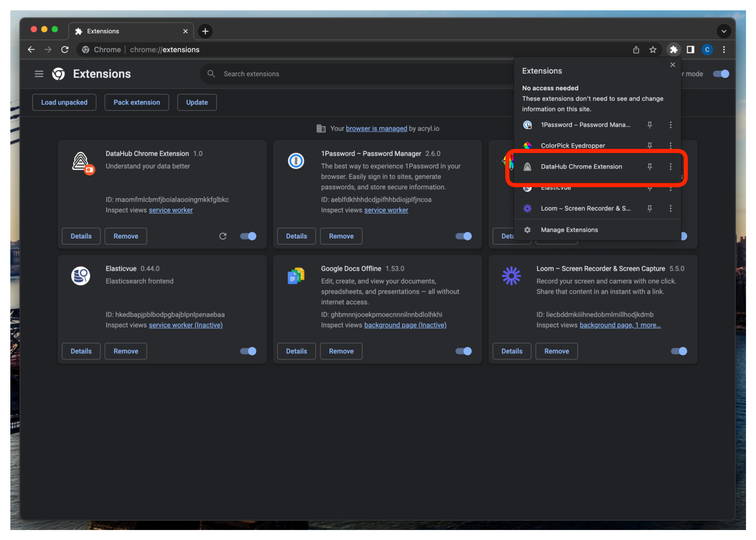756x540 pixels.
Task: Pin the DataHub Chrome Extension
Action: pos(650,167)
